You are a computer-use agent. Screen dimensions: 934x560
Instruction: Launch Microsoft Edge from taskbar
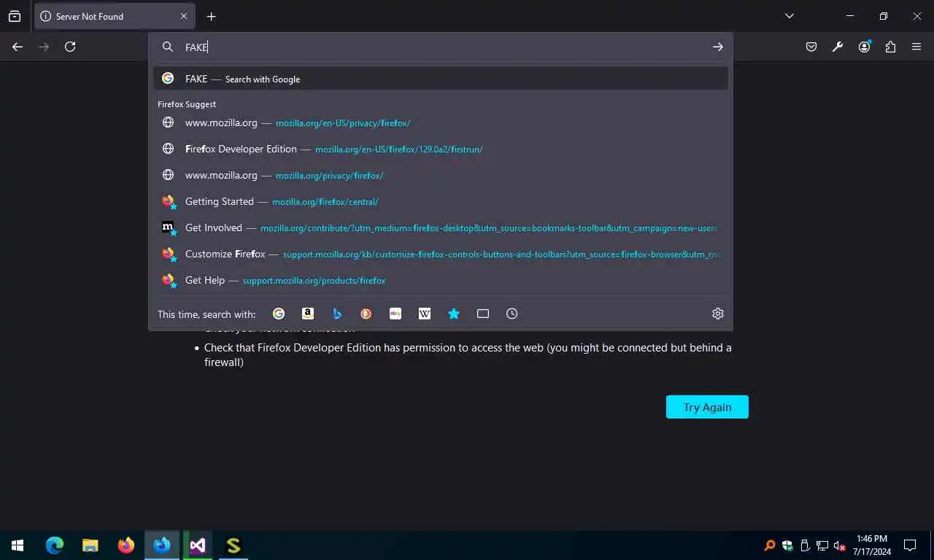[x=55, y=545]
